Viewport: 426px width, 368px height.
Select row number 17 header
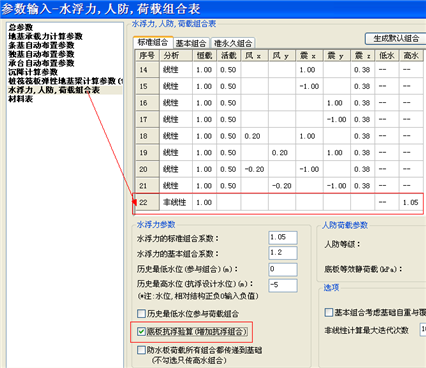click(x=147, y=119)
